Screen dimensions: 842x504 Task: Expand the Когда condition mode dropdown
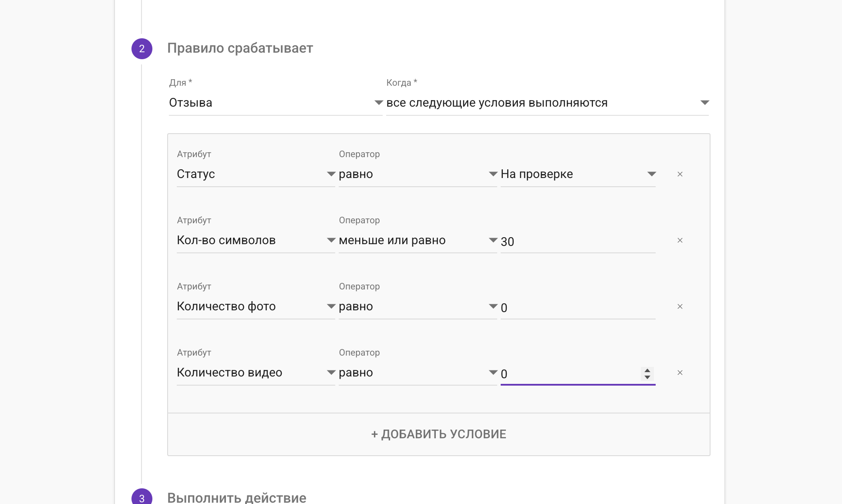pyautogui.click(x=547, y=103)
